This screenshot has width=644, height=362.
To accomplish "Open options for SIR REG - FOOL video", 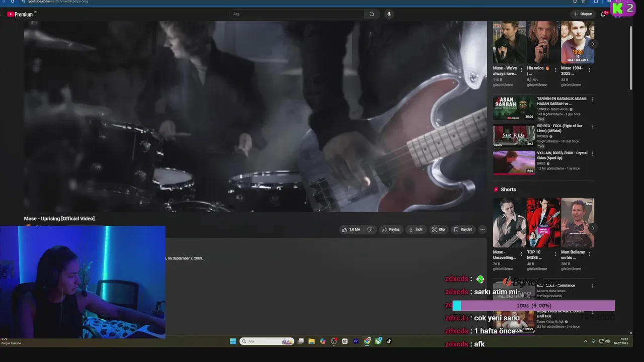I will (x=592, y=126).
